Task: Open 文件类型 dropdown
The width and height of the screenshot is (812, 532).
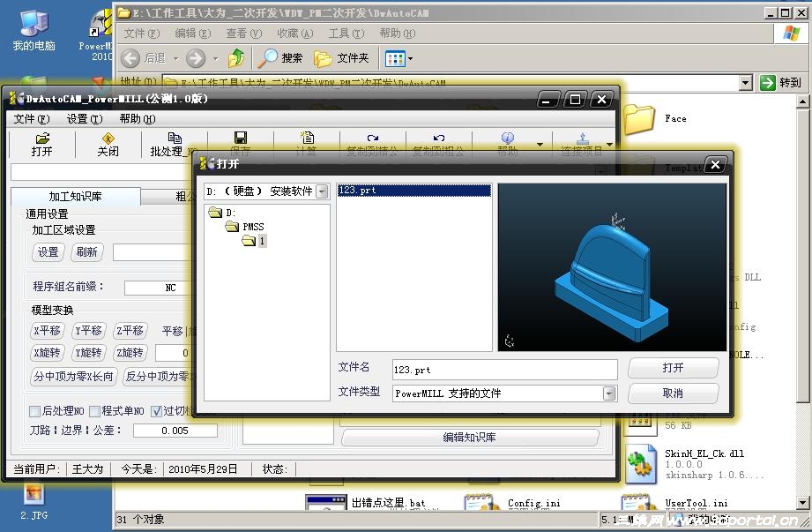Action: 609,393
